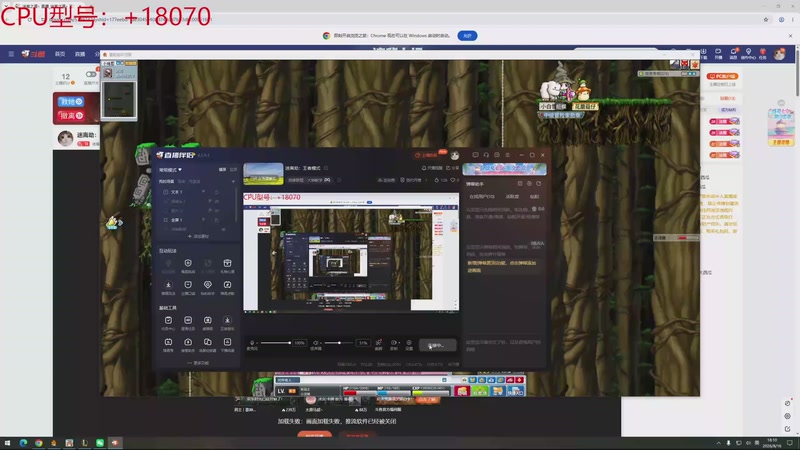Edit the stream title pencil icon
Viewport: 800px width, 450px height.
pyautogui.click(x=326, y=168)
